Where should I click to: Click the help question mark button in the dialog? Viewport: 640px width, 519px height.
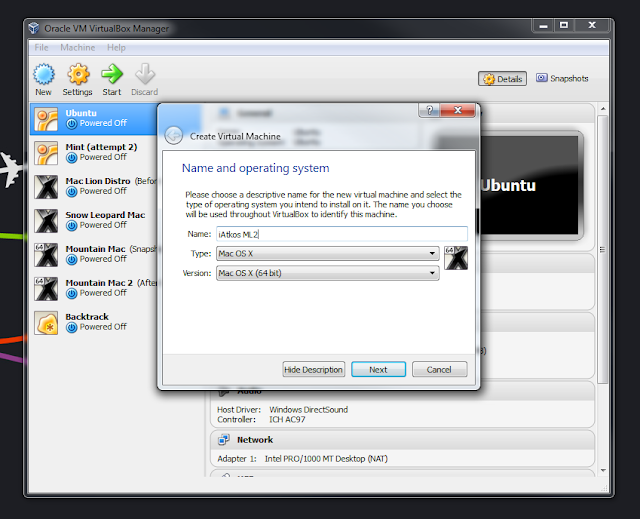tap(429, 110)
